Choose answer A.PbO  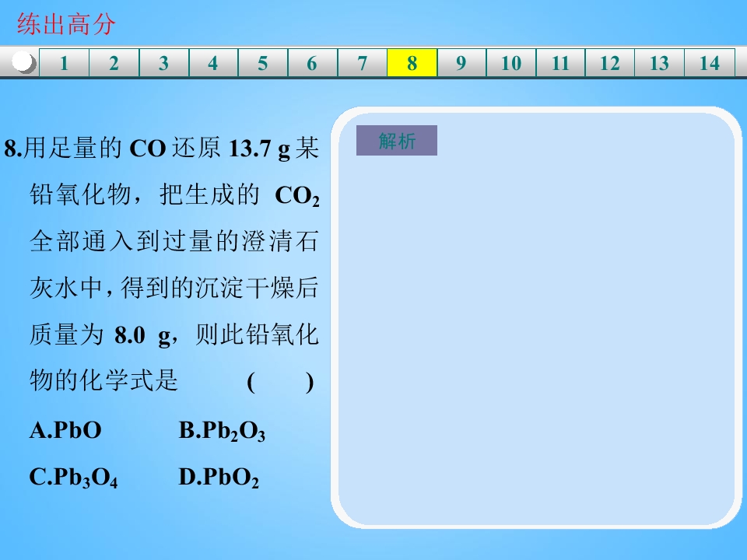click(x=65, y=430)
